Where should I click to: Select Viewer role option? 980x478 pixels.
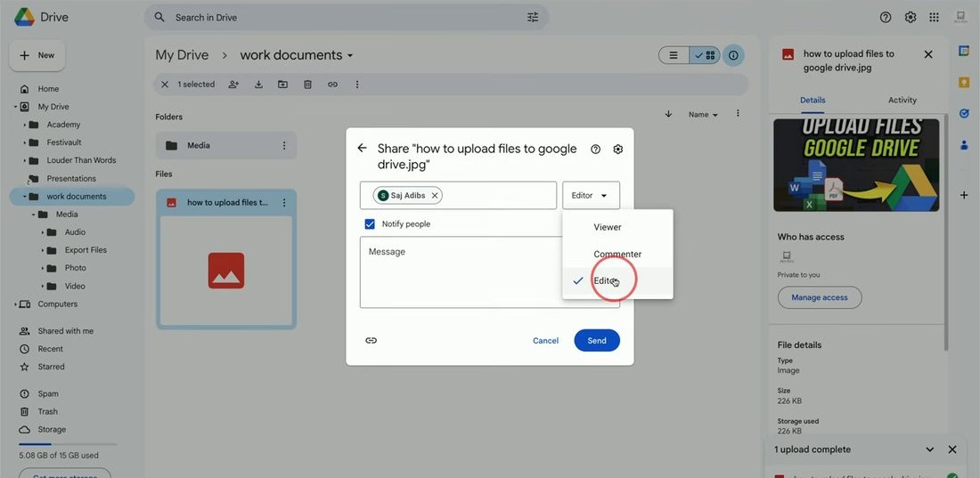coord(617,228)
